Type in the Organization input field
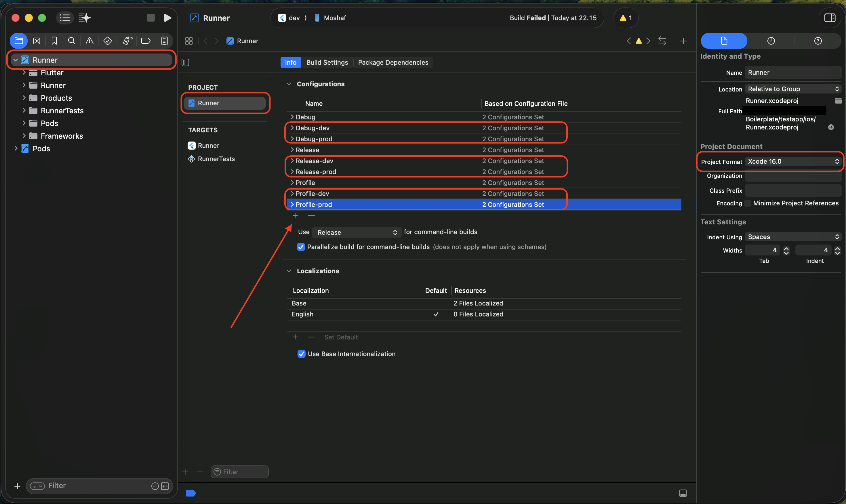The image size is (846, 504). pos(793,176)
